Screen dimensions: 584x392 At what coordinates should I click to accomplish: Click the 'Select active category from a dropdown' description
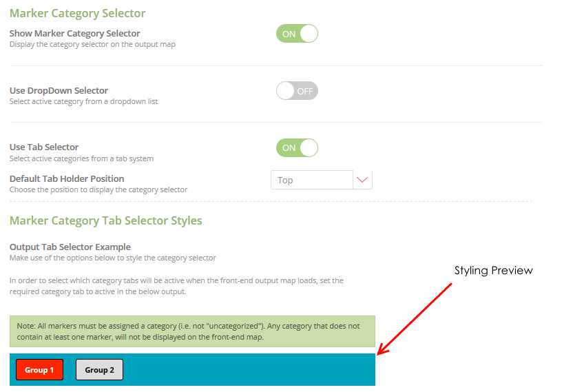[83, 102]
